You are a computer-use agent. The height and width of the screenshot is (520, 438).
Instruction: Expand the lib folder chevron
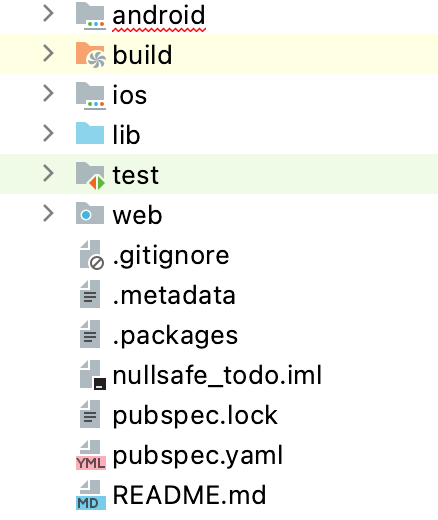[x=49, y=134]
